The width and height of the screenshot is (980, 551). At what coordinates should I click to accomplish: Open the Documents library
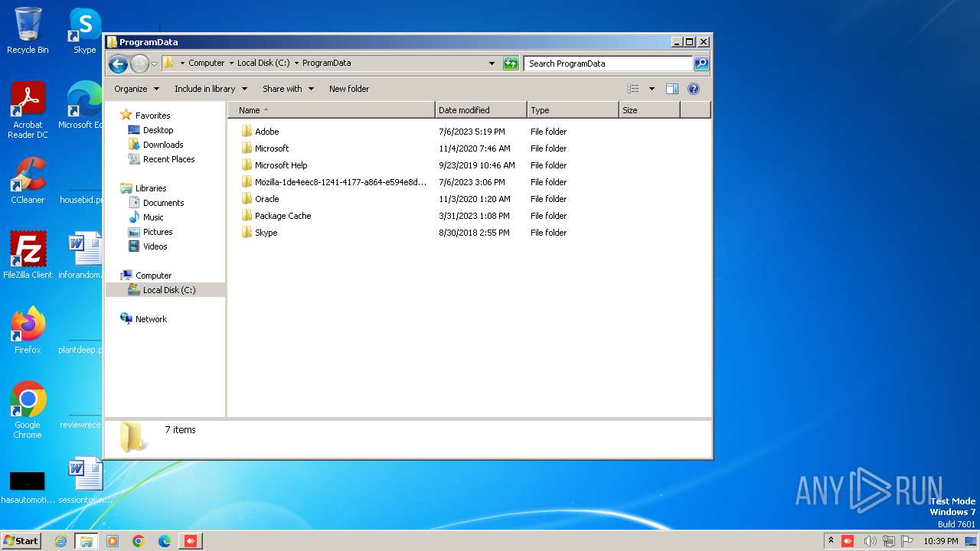click(163, 203)
